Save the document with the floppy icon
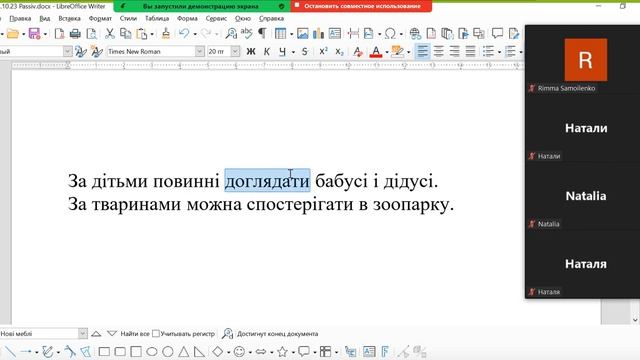This screenshot has width=640, height=360. (x=34, y=33)
